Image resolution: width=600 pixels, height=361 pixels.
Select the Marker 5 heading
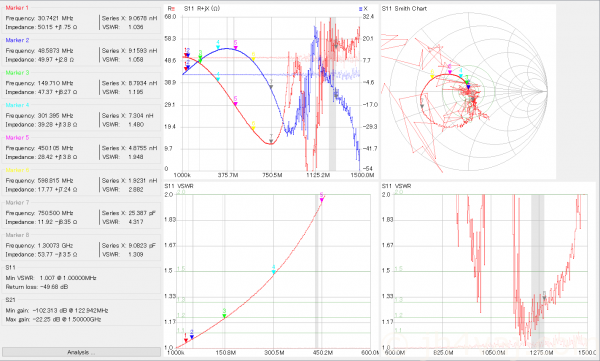[17, 137]
